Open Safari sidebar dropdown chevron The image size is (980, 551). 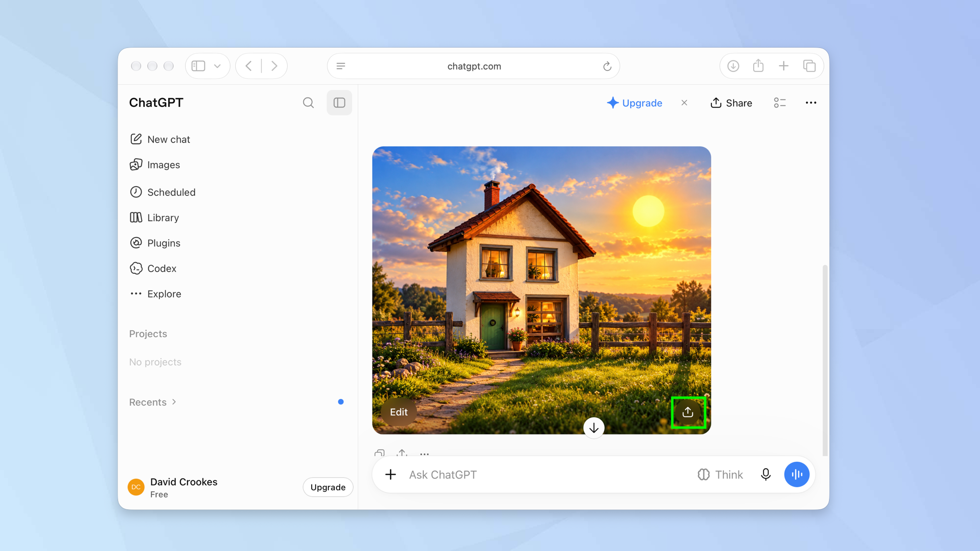point(217,66)
